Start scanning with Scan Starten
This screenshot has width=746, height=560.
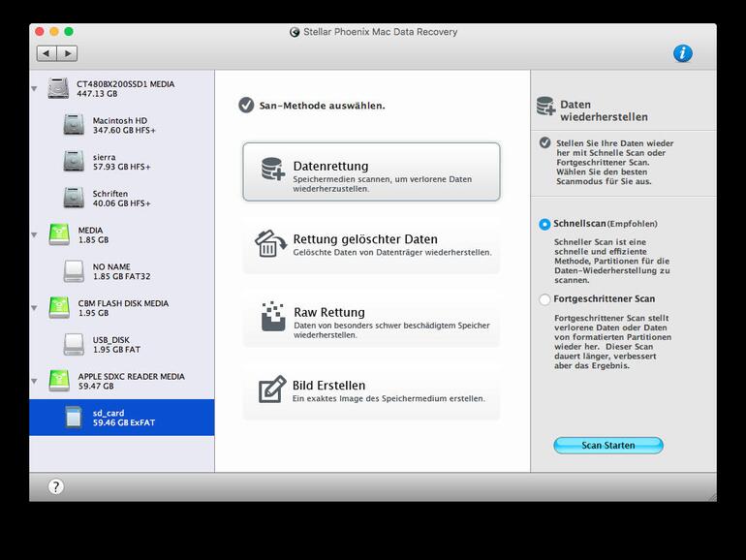[608, 446]
